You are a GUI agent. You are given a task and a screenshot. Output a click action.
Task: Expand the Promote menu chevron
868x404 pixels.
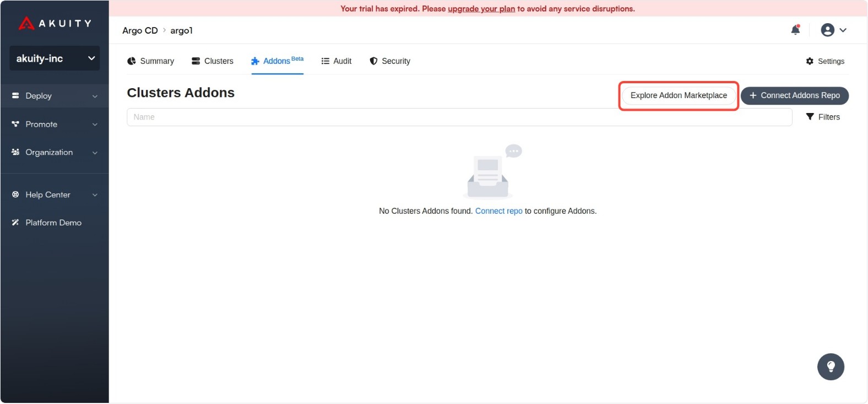[x=95, y=125]
